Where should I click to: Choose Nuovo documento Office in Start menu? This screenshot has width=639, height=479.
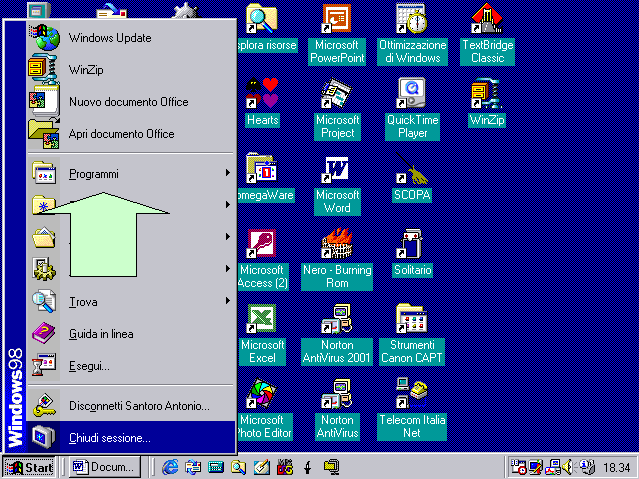pos(131,102)
